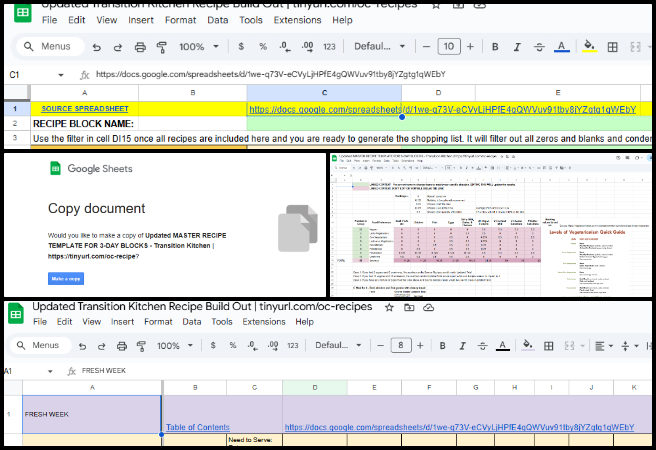Click the docs.google.com link in cell C1
The width and height of the screenshot is (656, 450).
coord(442,110)
